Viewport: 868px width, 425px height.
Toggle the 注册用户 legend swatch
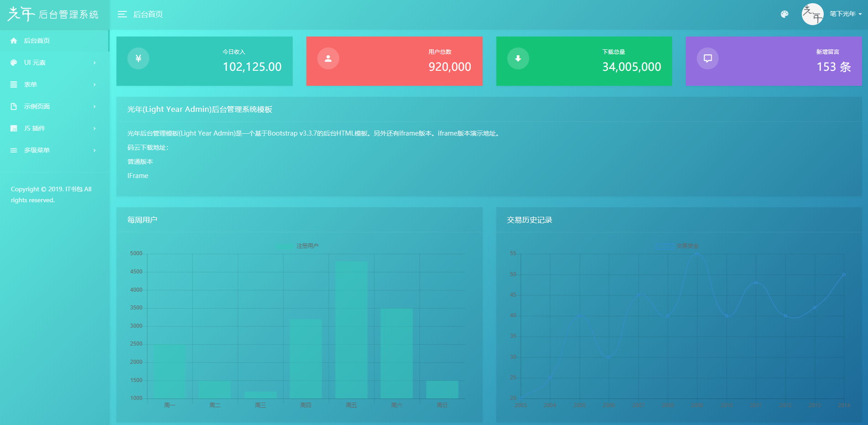pyautogui.click(x=284, y=246)
